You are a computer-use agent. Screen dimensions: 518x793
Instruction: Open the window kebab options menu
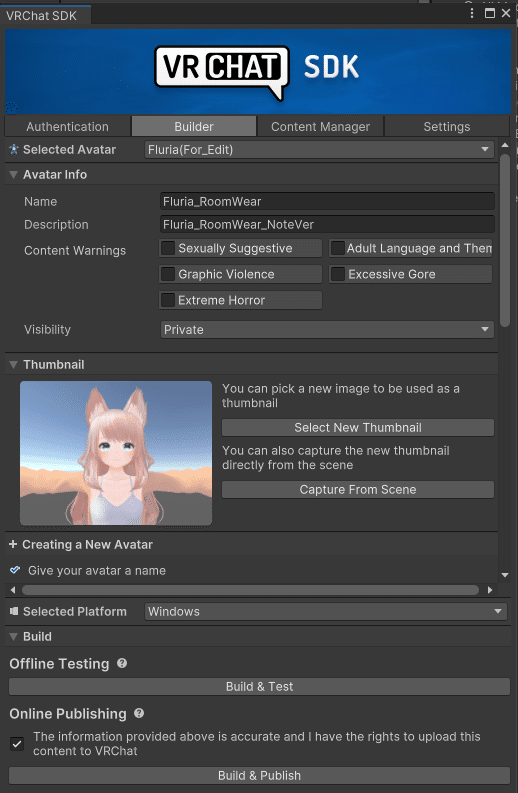(472, 13)
